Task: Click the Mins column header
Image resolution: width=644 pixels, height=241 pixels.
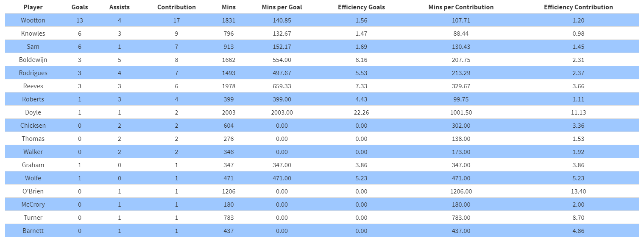Action: pyautogui.click(x=229, y=7)
